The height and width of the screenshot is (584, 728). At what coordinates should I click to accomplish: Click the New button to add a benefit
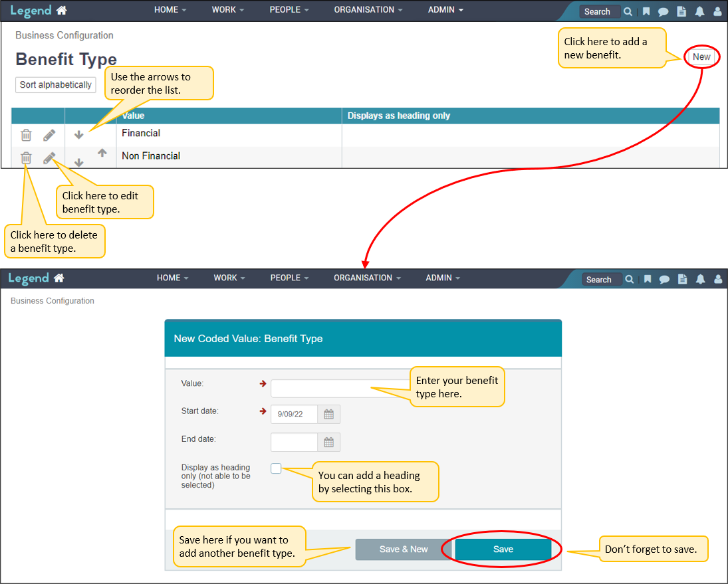point(701,56)
